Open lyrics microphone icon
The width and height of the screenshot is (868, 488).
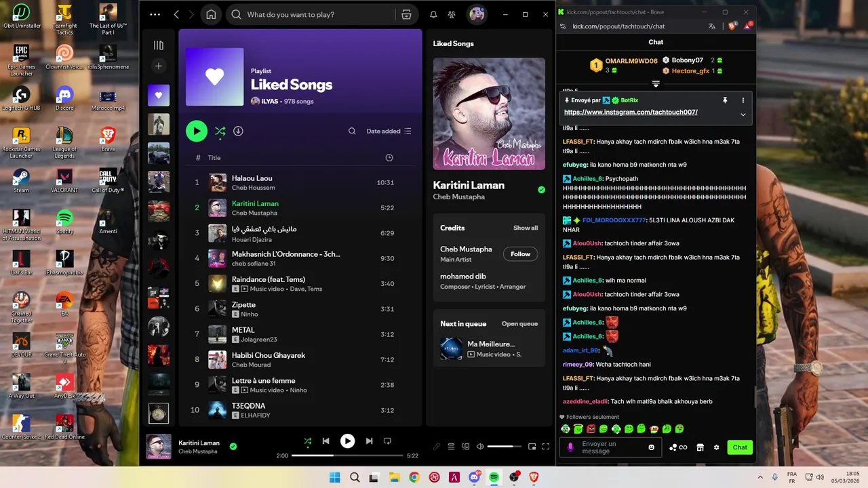click(x=437, y=447)
